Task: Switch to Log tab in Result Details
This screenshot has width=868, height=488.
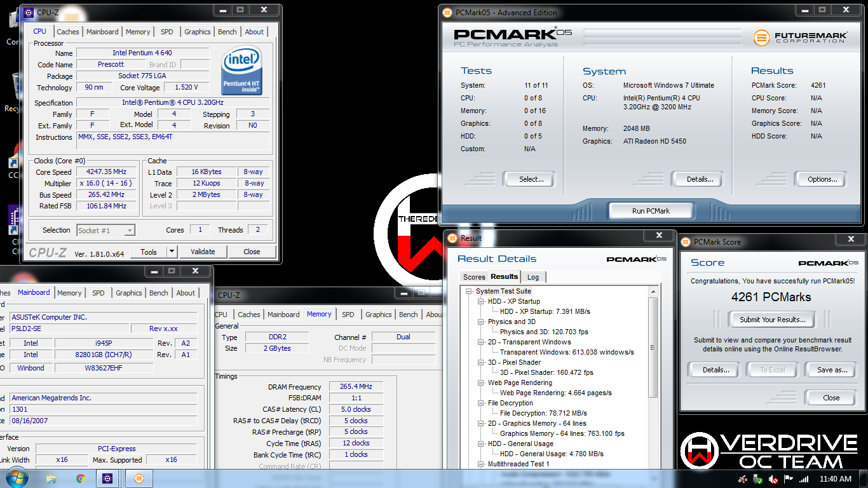Action: coord(533,277)
